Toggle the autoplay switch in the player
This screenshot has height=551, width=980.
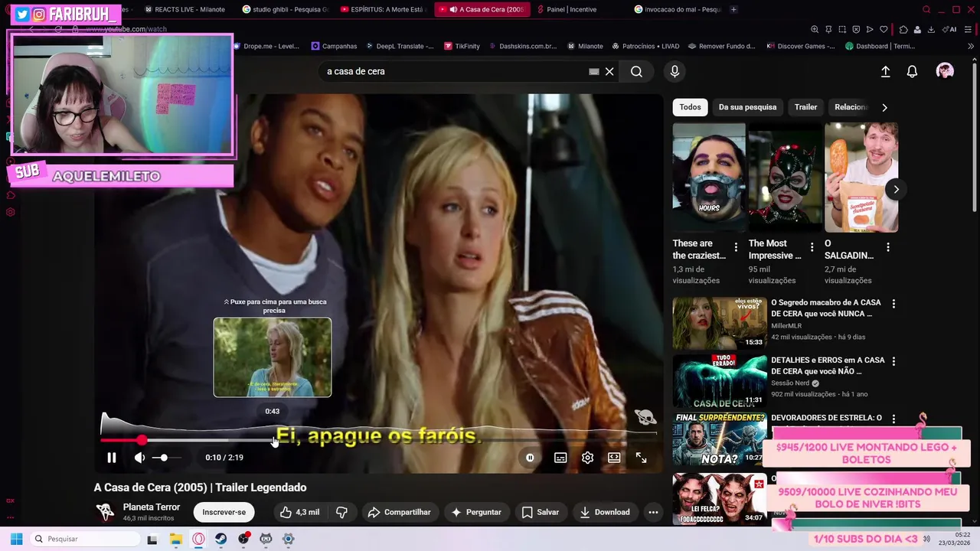tap(530, 458)
